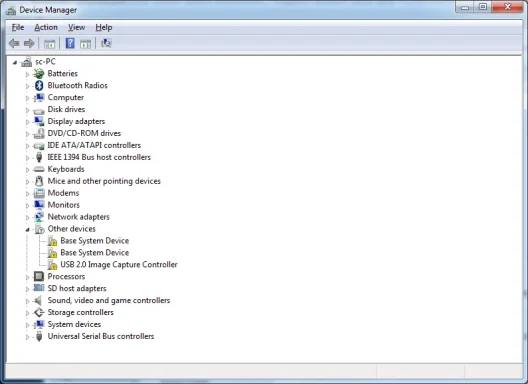Click Show/Hide Console Tree toolbar icon
The image size is (528, 384).
[50, 43]
